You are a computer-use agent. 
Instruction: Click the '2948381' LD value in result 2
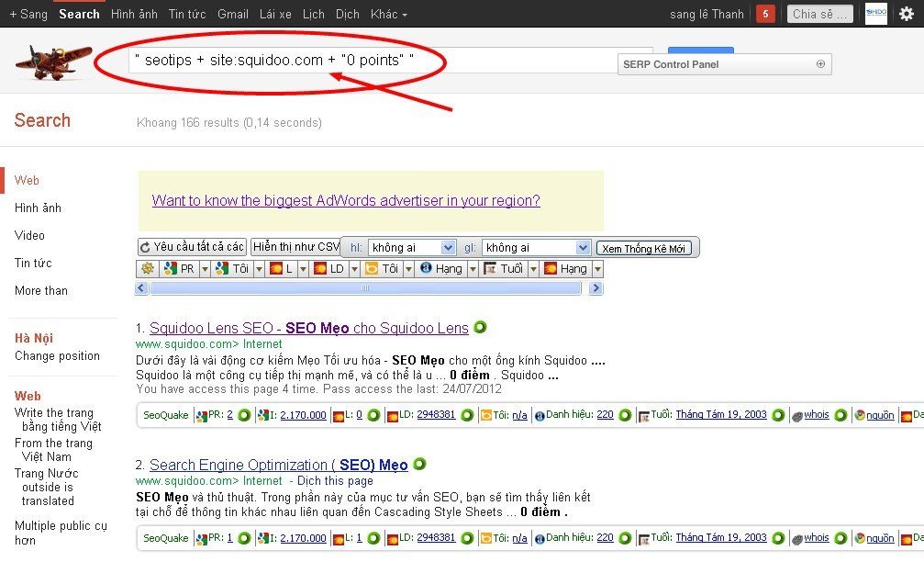(436, 537)
